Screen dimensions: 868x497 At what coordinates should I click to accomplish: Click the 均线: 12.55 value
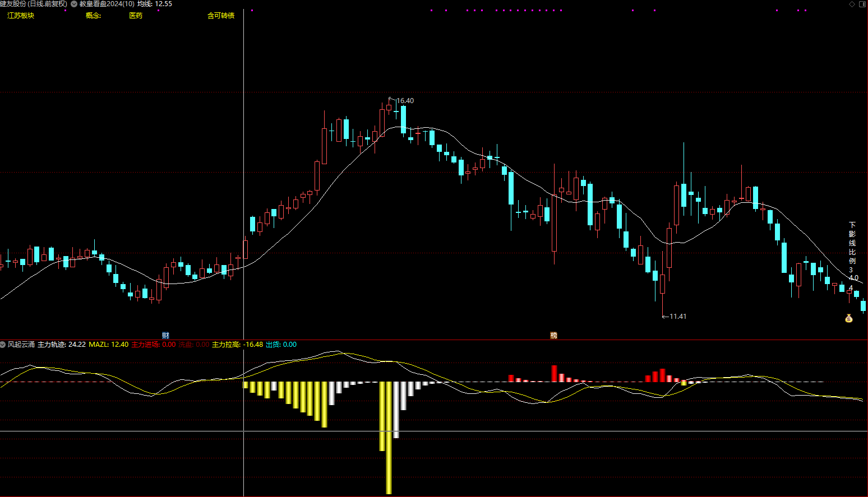155,4
